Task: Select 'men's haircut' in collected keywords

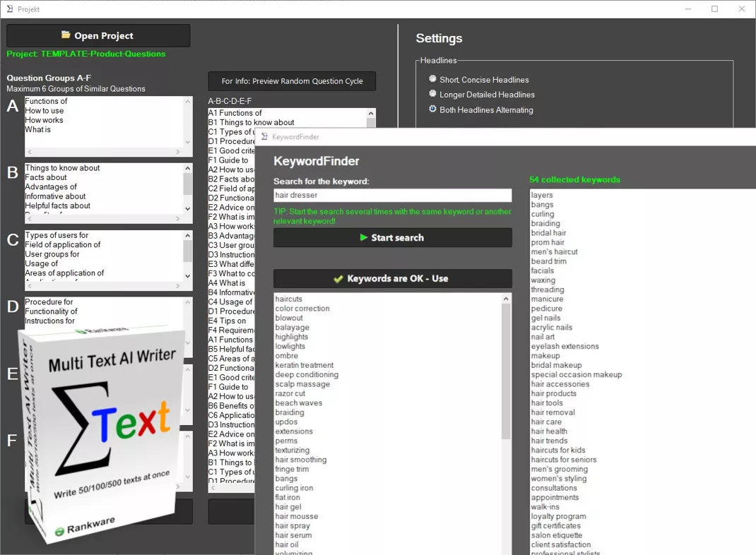Action: [555, 251]
